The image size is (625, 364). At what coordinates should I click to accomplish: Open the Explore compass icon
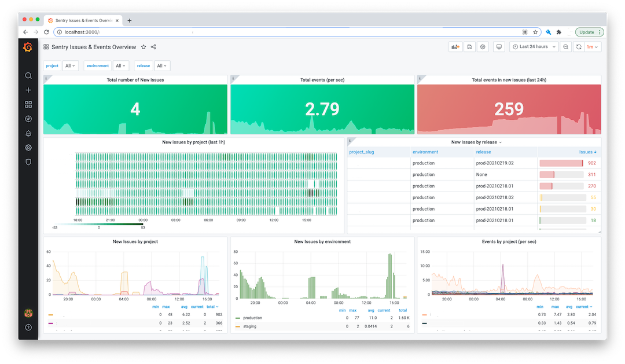(28, 119)
